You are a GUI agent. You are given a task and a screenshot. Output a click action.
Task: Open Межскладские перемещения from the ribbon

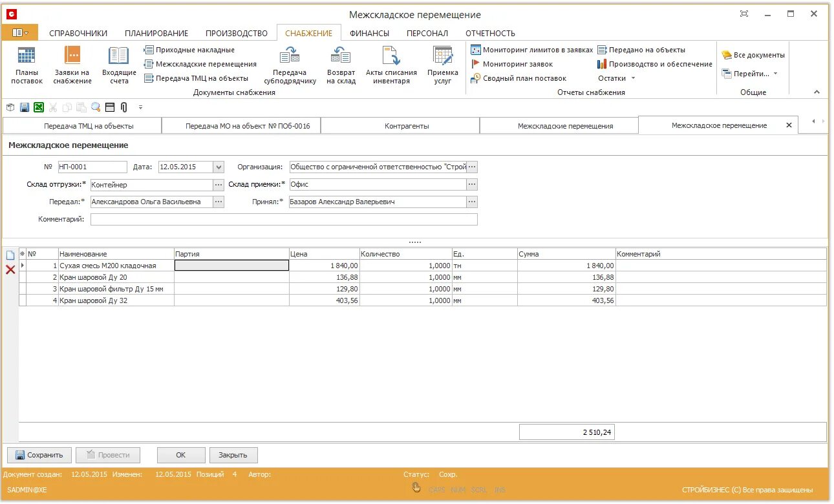(x=200, y=64)
